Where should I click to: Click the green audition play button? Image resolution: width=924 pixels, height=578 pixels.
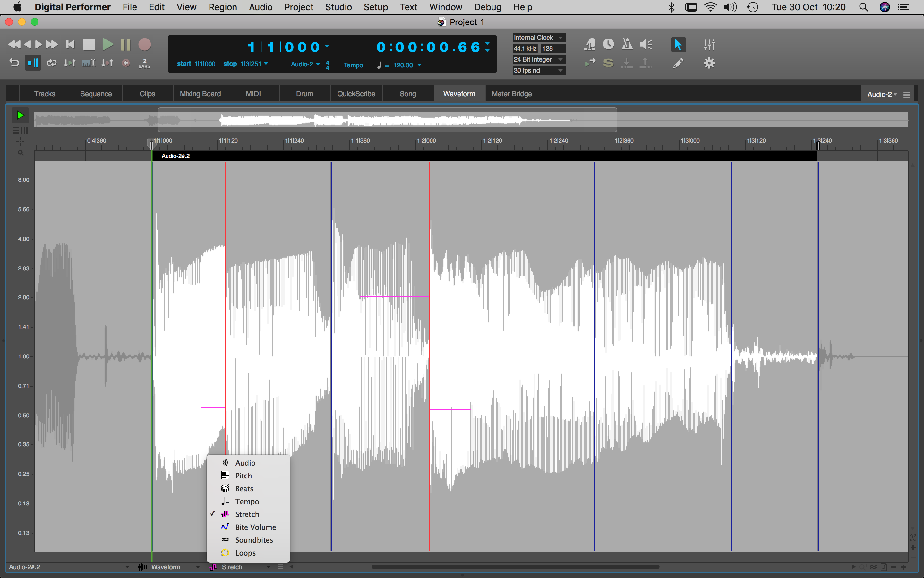pos(20,115)
